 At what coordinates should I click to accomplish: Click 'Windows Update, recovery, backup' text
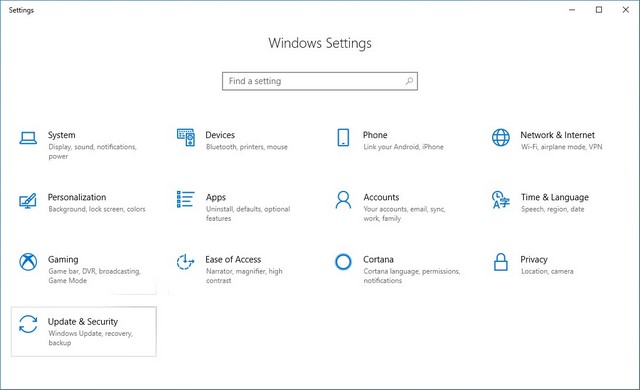click(x=91, y=338)
